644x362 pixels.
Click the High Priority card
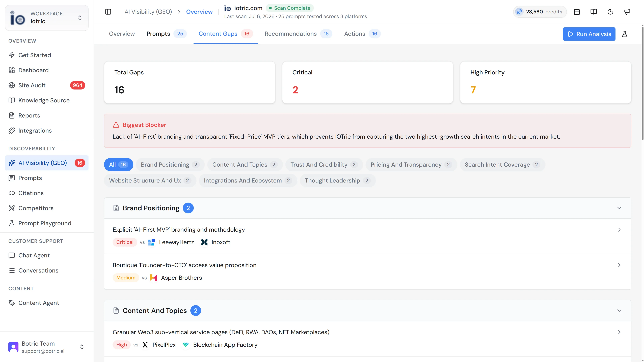point(546,82)
